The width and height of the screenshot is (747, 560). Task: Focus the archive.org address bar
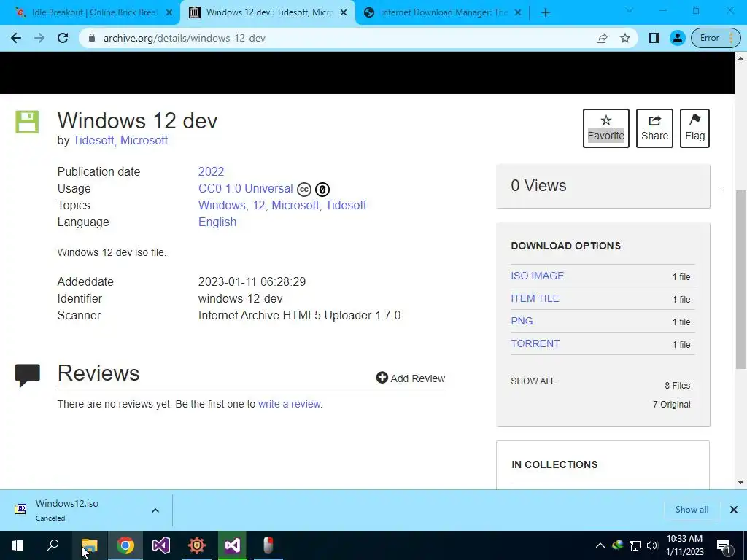point(333,38)
